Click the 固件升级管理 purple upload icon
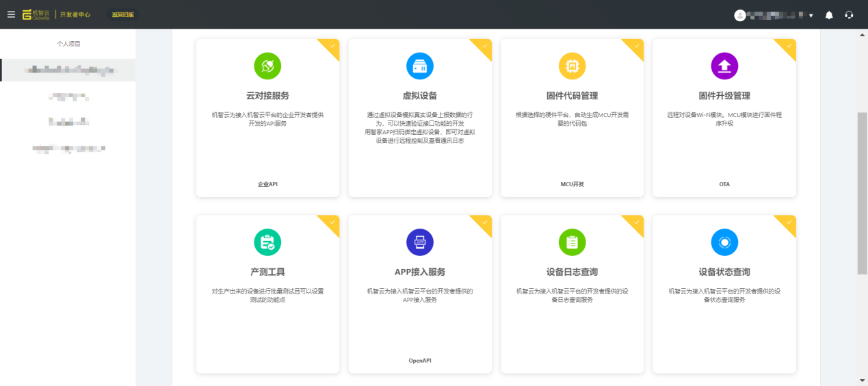The width and height of the screenshot is (868, 386). tap(724, 66)
